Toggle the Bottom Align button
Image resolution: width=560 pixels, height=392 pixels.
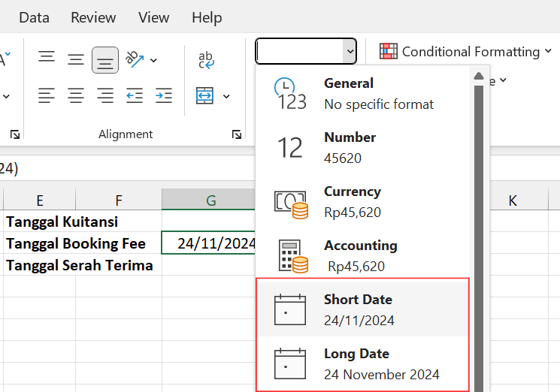(x=105, y=60)
